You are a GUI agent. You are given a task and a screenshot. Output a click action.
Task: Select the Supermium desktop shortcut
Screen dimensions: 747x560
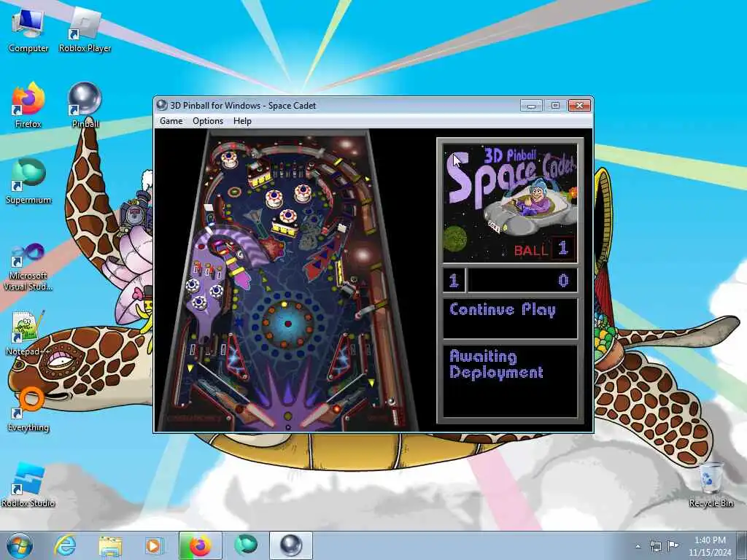pos(28,181)
